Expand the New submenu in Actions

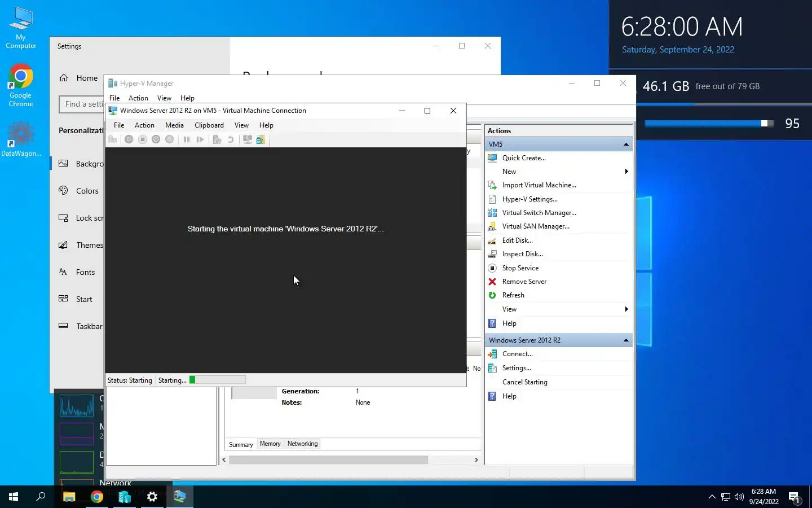click(626, 172)
